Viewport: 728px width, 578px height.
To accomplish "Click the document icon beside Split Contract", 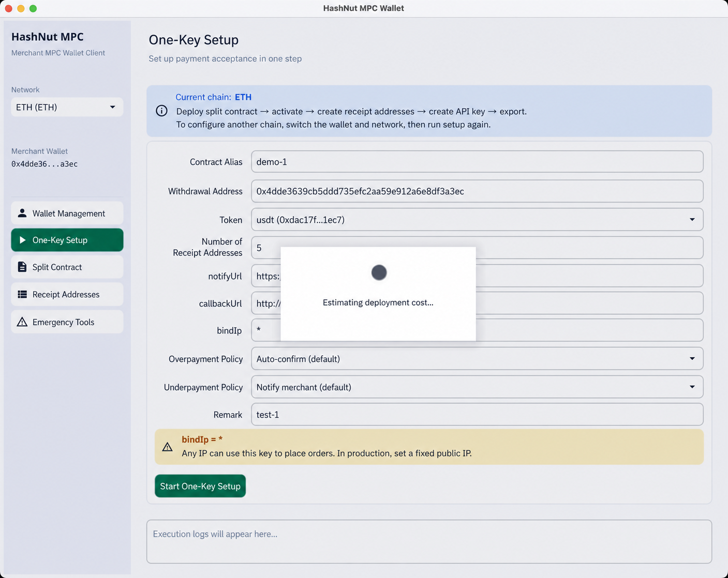I will click(x=22, y=267).
